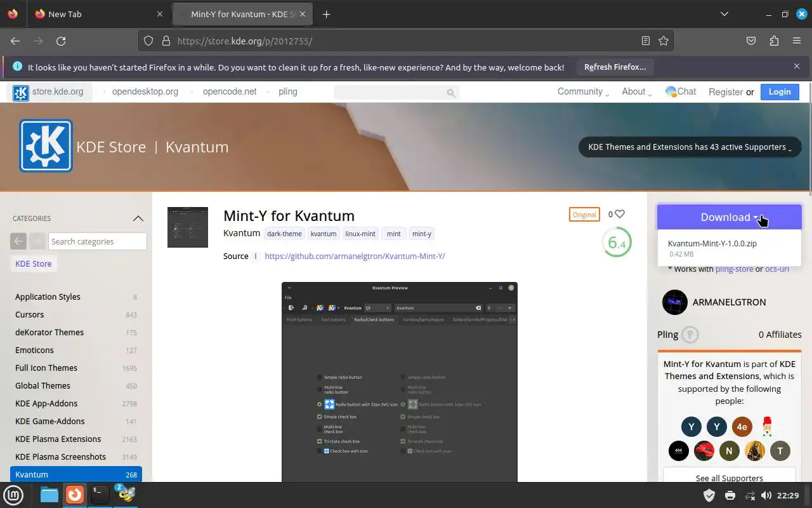Select Global Themes category

[x=43, y=385]
